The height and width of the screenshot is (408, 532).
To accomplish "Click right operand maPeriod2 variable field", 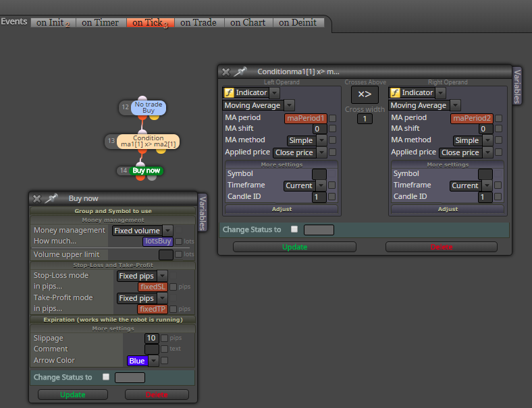I will (472, 118).
